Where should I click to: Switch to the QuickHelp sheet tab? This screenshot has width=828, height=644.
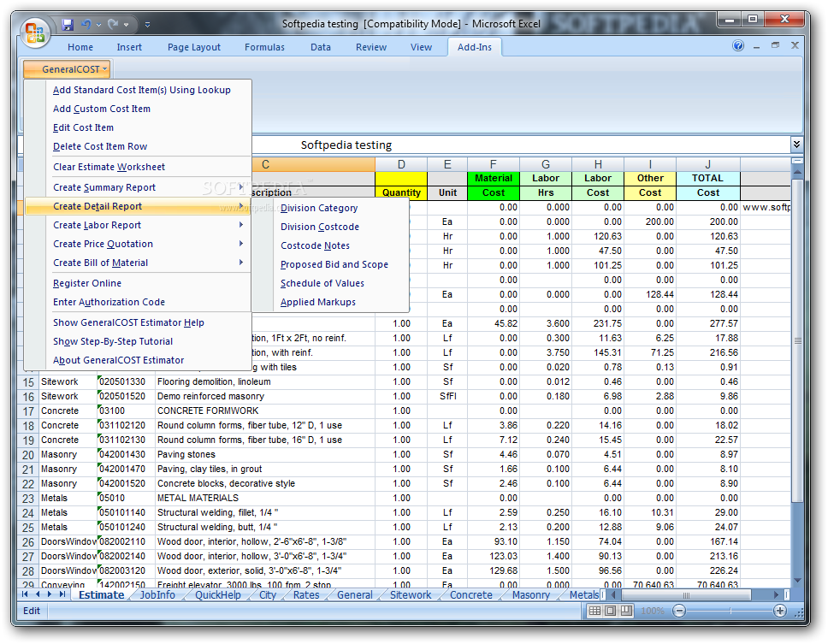click(x=217, y=595)
